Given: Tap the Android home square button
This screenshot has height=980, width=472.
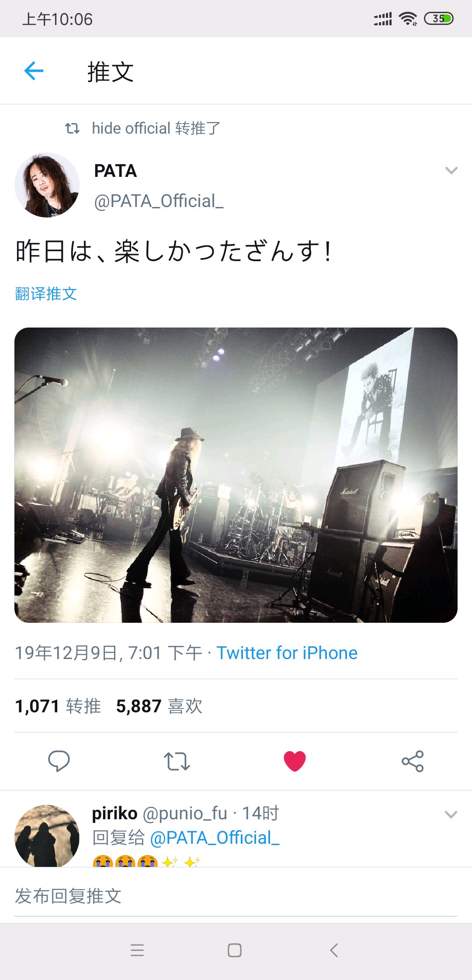Looking at the screenshot, I should point(235,950).
